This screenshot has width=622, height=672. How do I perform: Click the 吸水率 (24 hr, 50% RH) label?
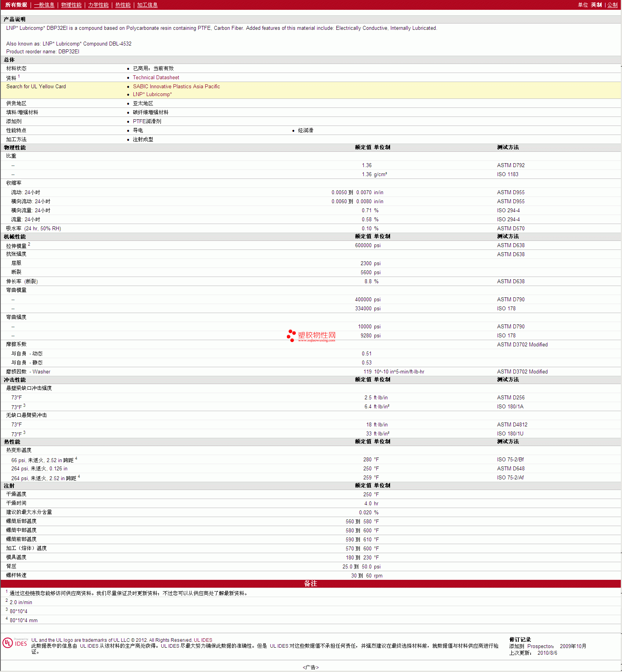[33, 229]
